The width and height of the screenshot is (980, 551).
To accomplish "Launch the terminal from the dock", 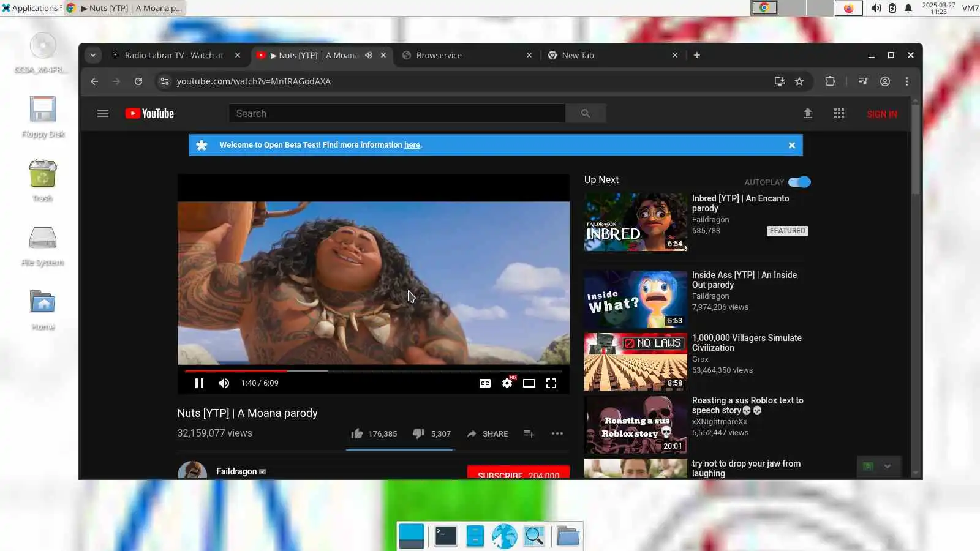I will click(x=445, y=536).
